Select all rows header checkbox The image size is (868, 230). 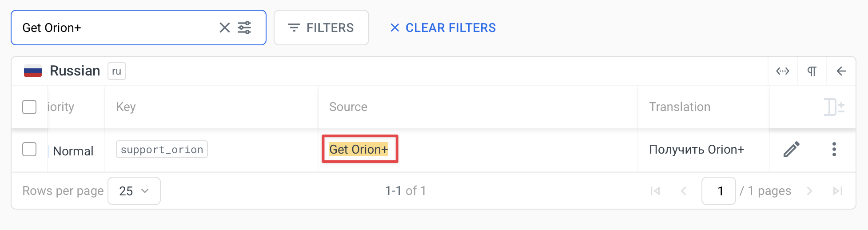click(29, 107)
